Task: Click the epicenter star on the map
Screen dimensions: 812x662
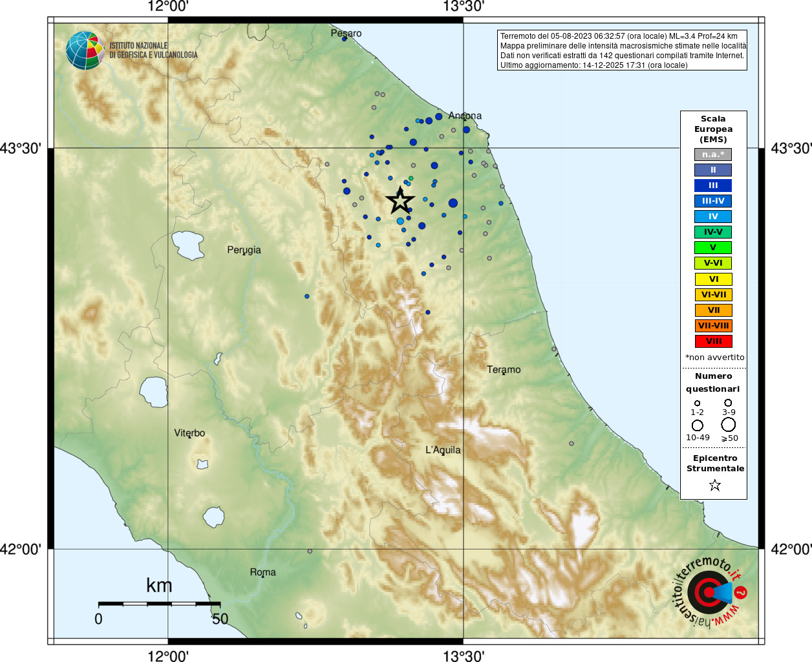Action: (400, 201)
